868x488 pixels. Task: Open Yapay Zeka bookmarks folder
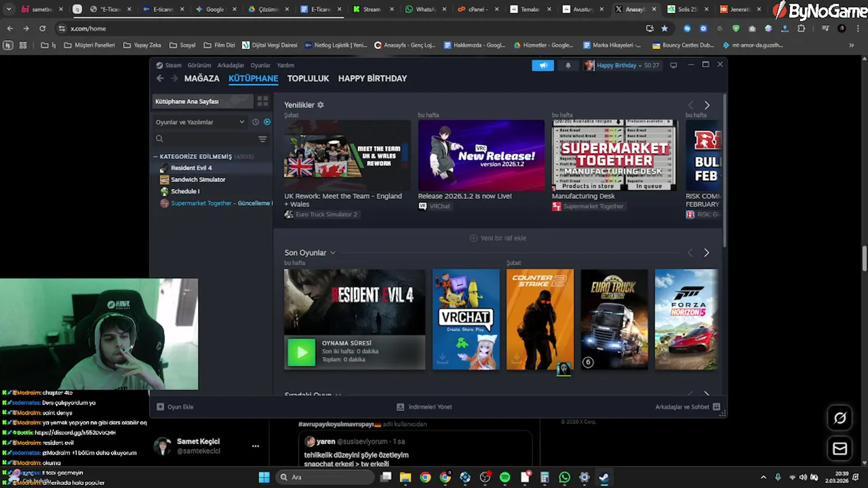coord(142,45)
